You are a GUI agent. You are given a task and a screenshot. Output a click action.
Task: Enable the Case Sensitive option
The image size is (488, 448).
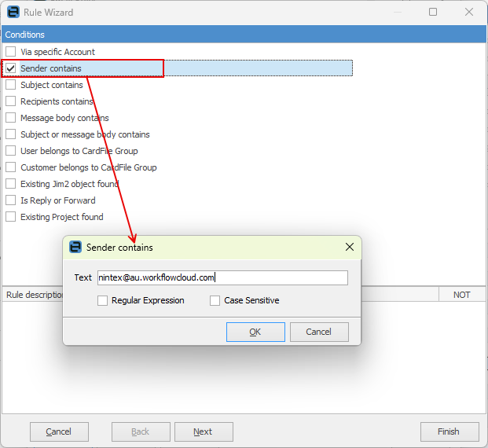click(x=215, y=300)
